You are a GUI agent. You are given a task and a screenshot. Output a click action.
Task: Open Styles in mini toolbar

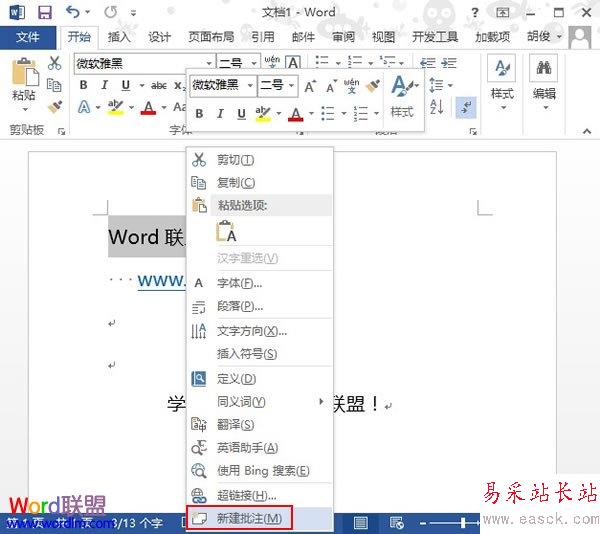[403, 96]
